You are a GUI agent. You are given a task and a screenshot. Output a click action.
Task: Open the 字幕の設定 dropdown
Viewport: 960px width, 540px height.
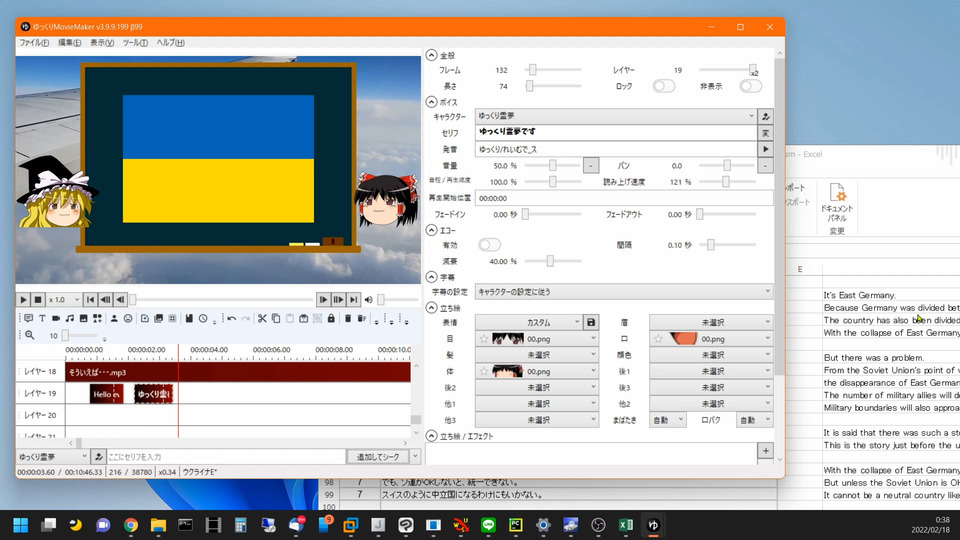click(624, 291)
